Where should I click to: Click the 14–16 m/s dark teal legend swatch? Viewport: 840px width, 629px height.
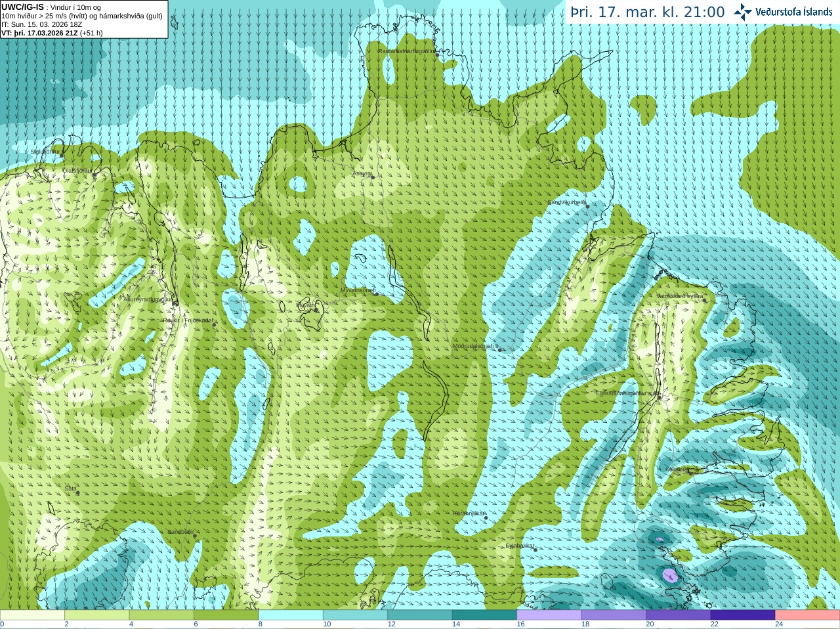[485, 615]
